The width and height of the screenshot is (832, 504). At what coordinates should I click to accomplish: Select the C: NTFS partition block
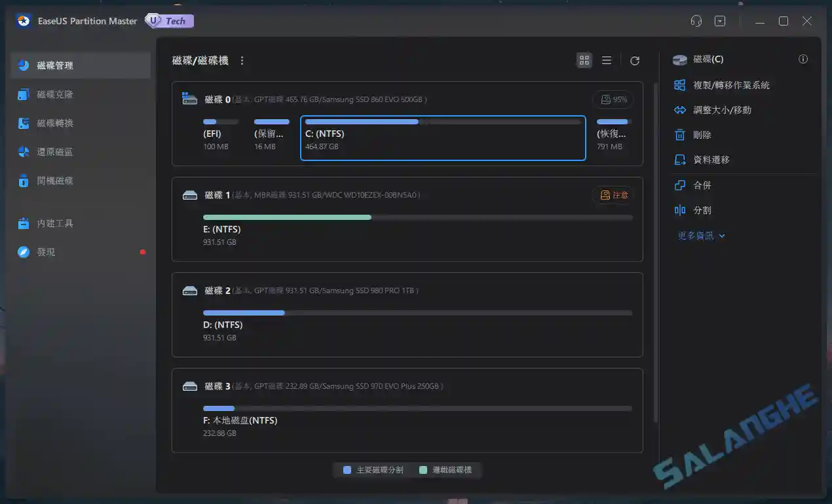click(x=442, y=137)
